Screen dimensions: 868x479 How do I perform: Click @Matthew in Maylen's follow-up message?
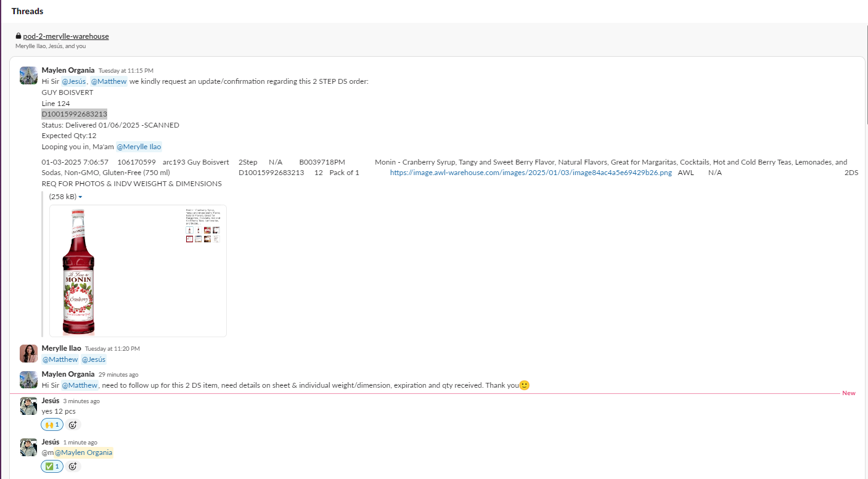pyautogui.click(x=80, y=385)
